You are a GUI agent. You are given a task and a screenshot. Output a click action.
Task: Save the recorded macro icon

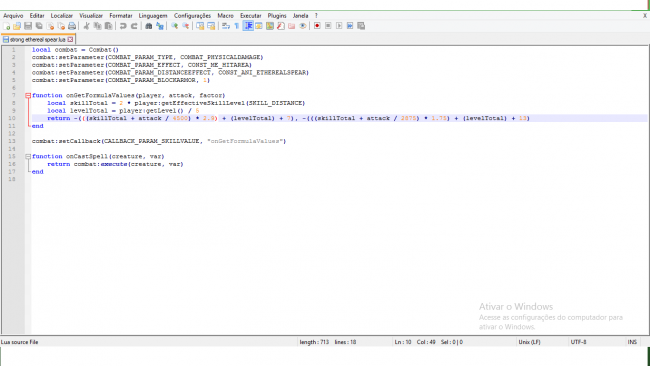pyautogui.click(x=361, y=26)
